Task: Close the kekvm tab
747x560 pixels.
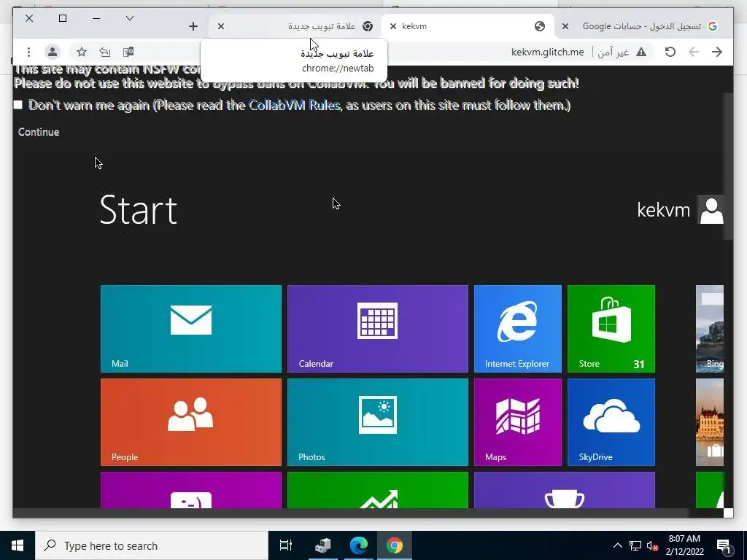Action: (393, 26)
